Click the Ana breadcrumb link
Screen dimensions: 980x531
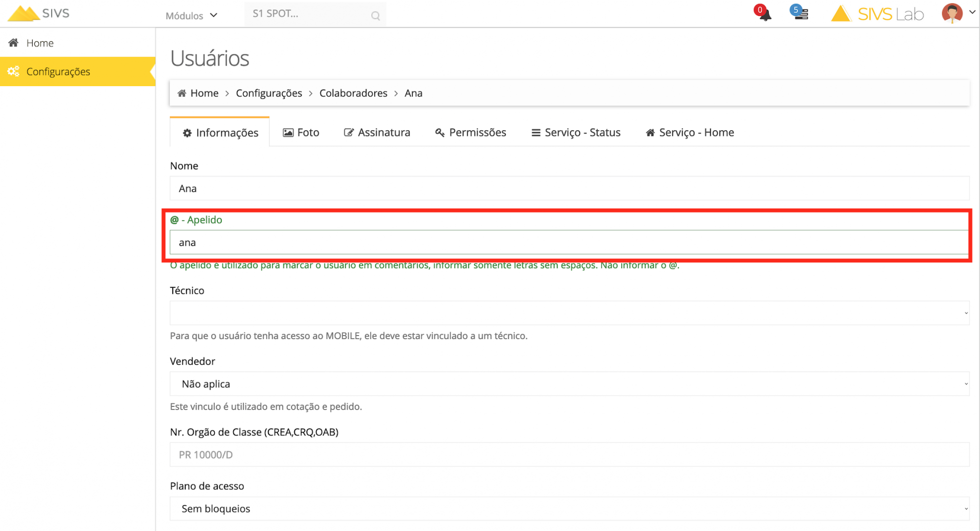coord(413,93)
